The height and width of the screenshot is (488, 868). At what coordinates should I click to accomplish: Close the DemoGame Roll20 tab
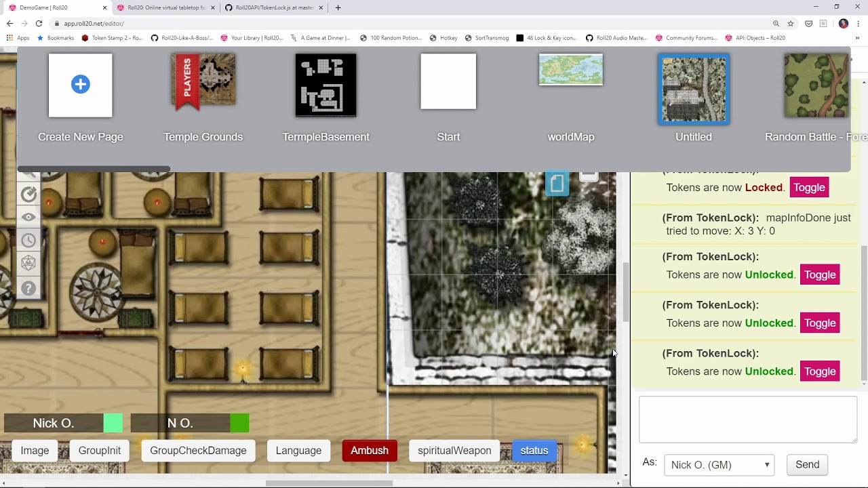(104, 7)
